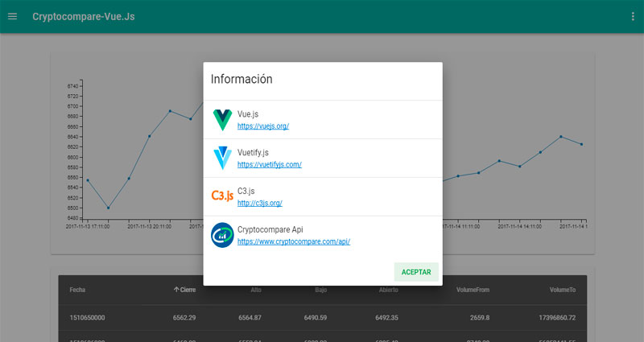Open the https://vuetifyjs.com/ link
Image resolution: width=644 pixels, height=342 pixels.
270,165
